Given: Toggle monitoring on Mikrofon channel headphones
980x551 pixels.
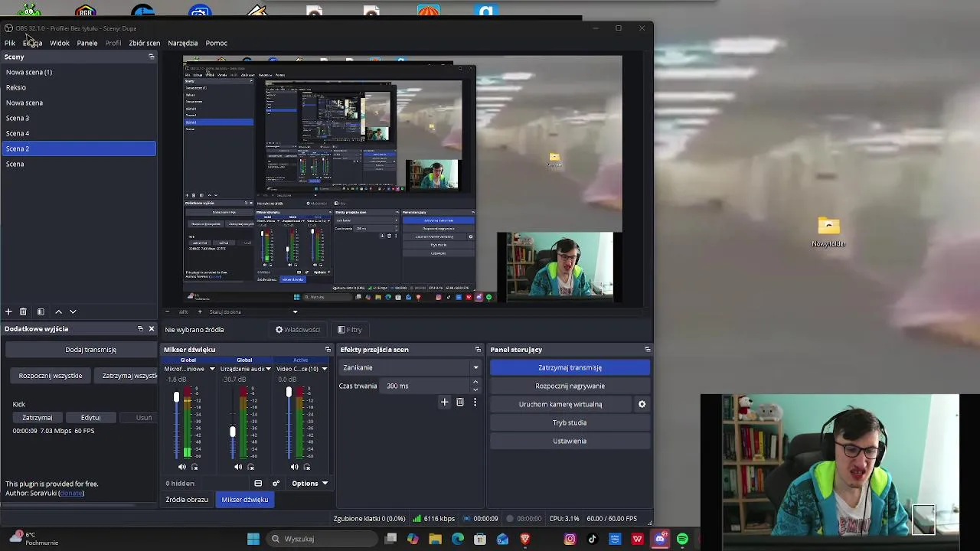Looking at the screenshot, I should 194,467.
